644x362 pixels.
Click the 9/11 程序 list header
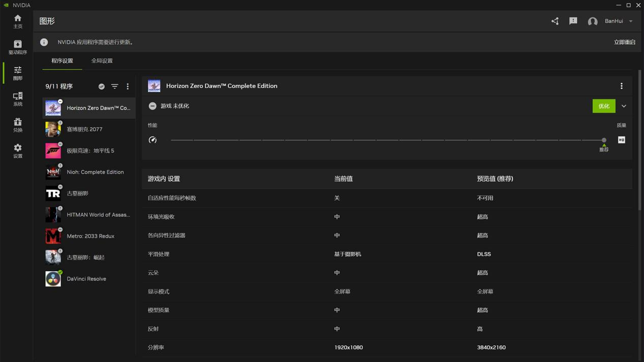(x=59, y=87)
